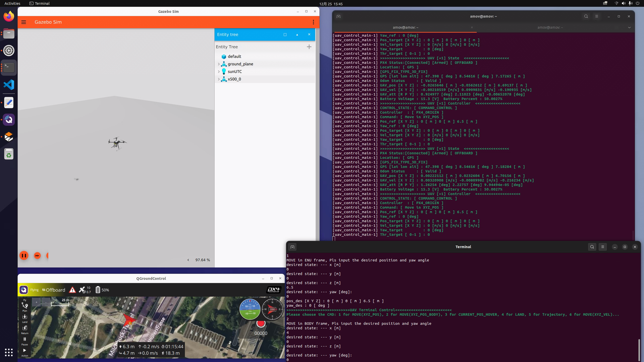
Task: Click the plus button beside Entity Tree
Action: point(309,47)
